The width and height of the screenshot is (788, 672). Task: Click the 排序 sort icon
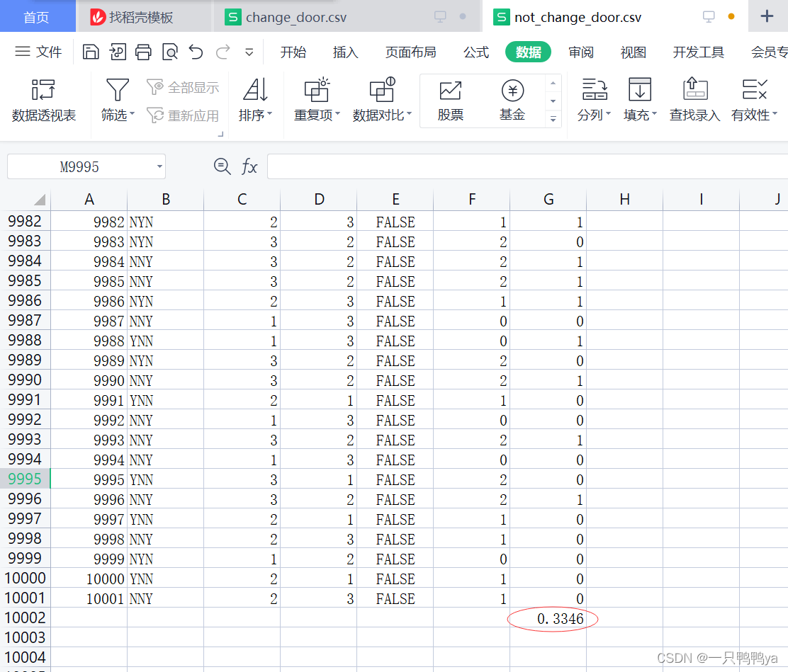(x=255, y=90)
